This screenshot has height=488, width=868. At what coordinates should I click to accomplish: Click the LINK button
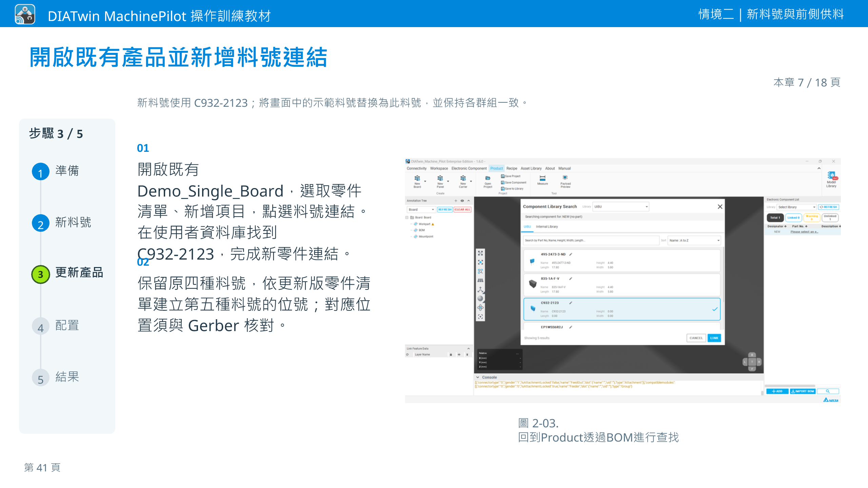pos(714,338)
